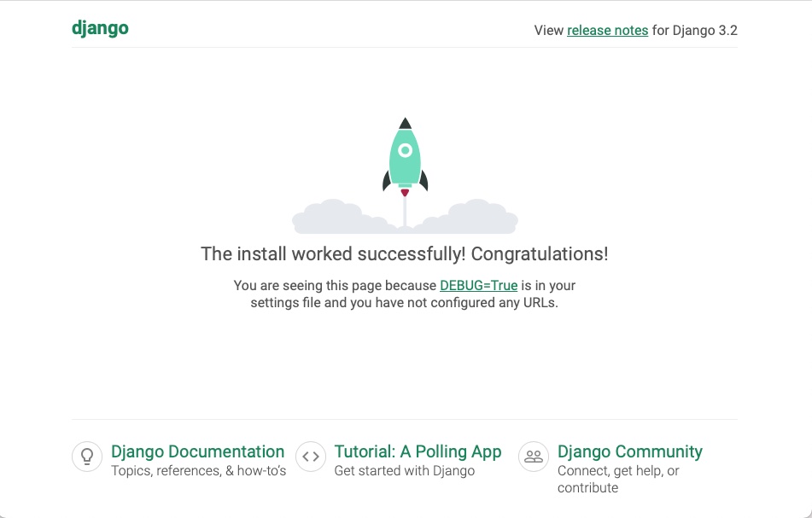The width and height of the screenshot is (812, 518).
Task: Open Tutorial: A Polling App
Action: click(x=418, y=451)
